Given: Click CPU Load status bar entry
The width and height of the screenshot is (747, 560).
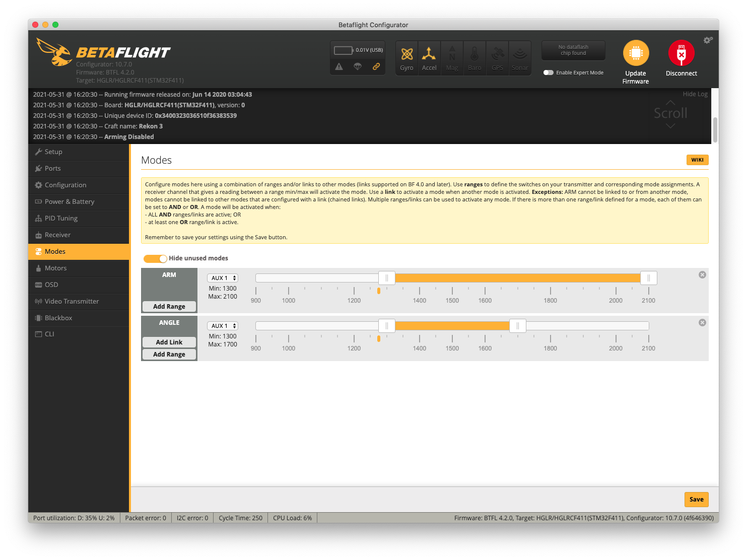Looking at the screenshot, I should [293, 518].
